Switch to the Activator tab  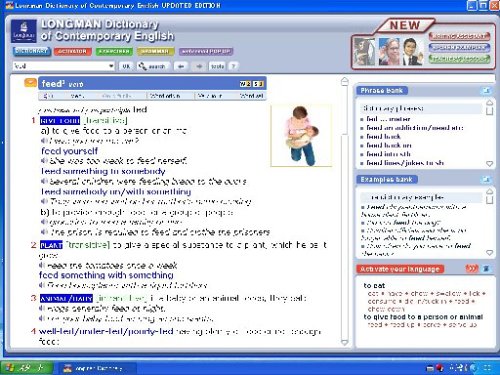point(72,52)
